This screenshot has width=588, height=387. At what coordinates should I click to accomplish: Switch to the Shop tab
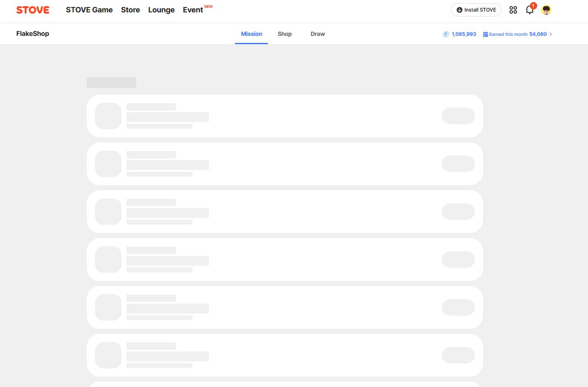285,34
